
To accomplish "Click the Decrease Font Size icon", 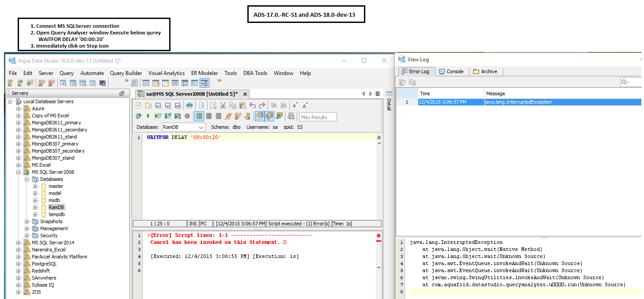I will coord(295,105).
